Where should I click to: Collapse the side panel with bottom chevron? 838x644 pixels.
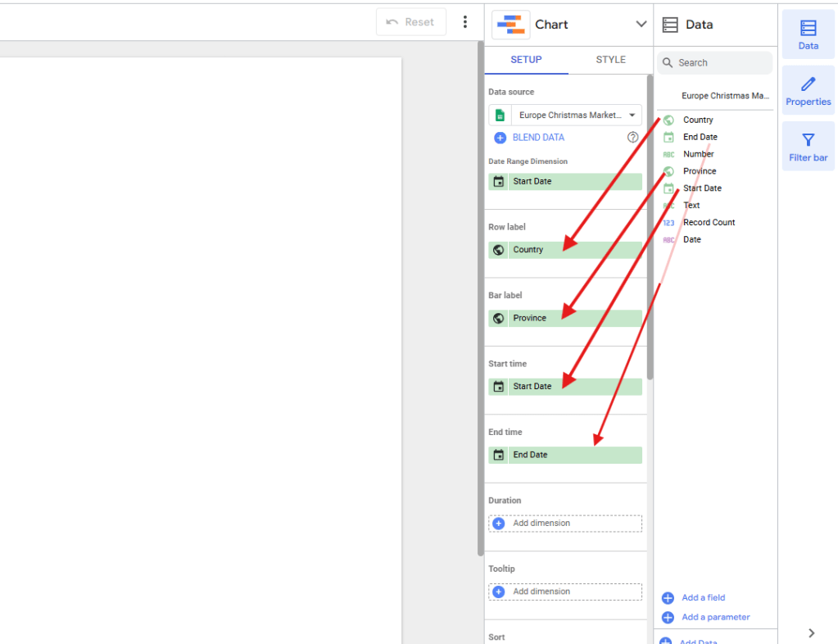811,633
